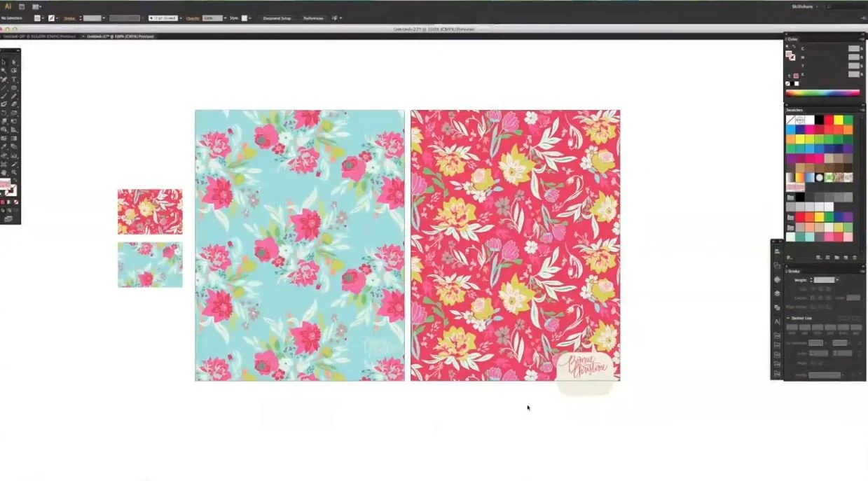The width and height of the screenshot is (868, 481).
Task: Select the Blend tool
Action: click(x=14, y=146)
